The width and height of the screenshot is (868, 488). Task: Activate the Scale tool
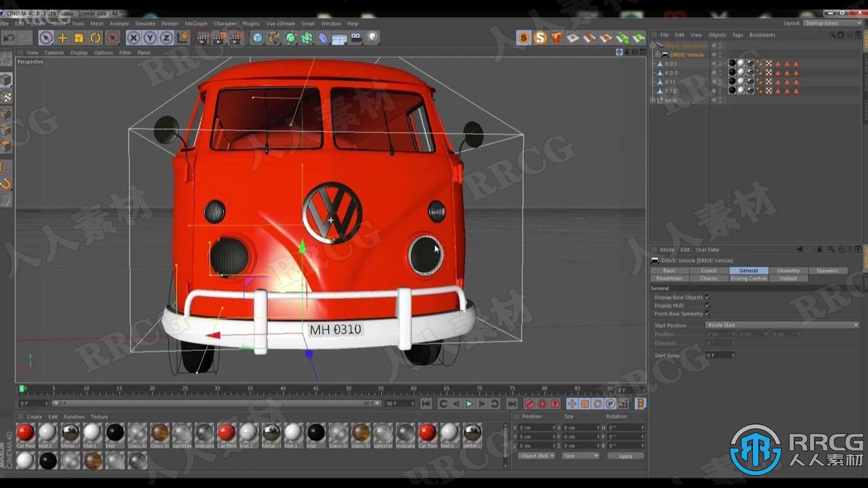(x=79, y=38)
